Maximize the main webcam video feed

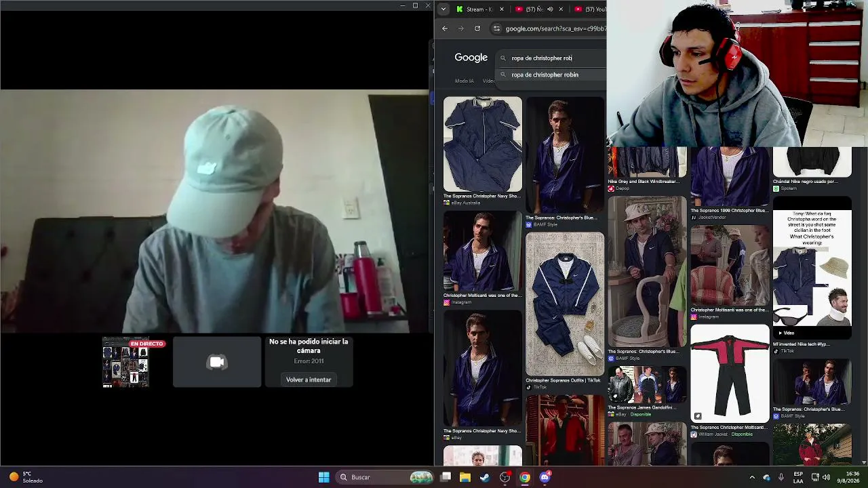pyautogui.click(x=216, y=211)
